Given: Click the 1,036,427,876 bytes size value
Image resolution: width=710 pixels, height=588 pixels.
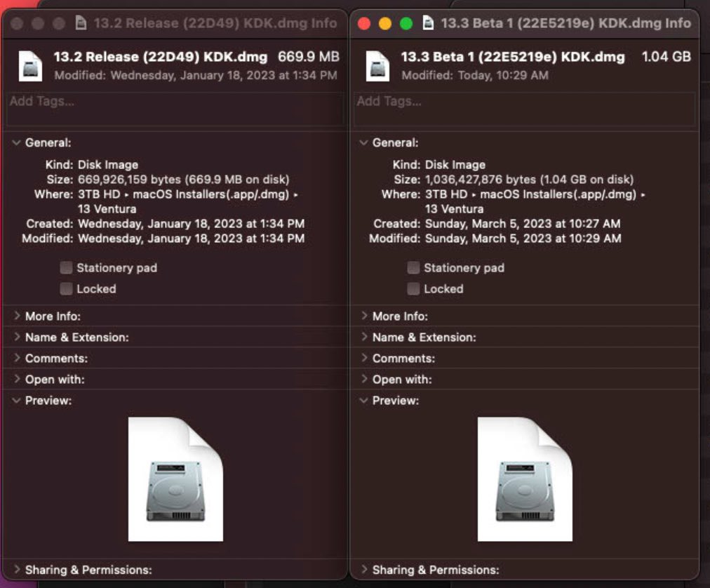Looking at the screenshot, I should tap(529, 180).
